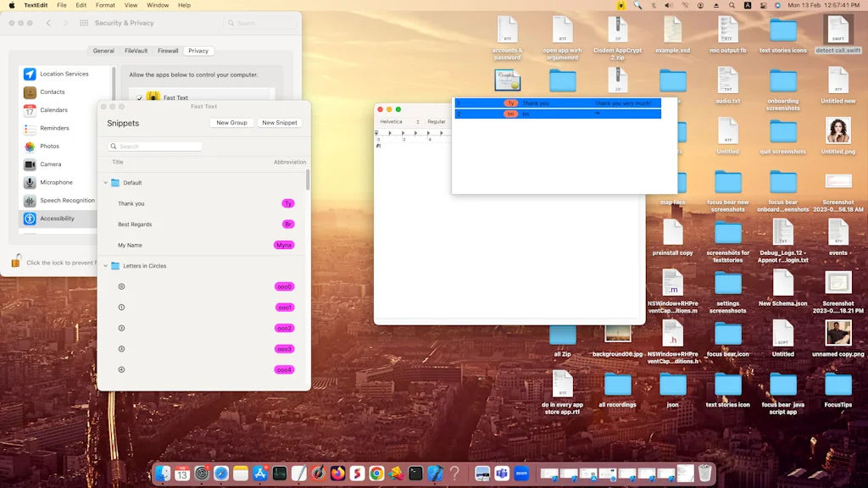Open the Format menu in the menu bar

click(104, 5)
